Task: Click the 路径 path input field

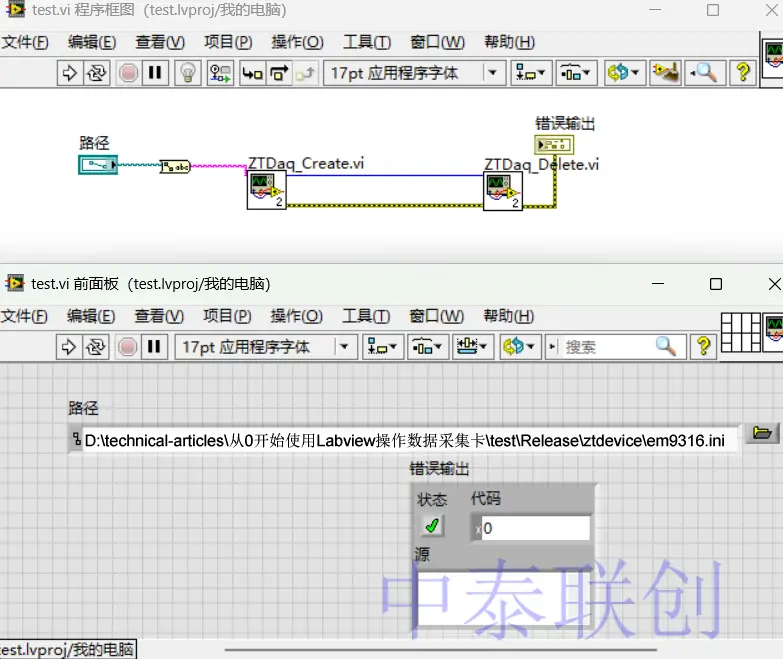Action: [x=409, y=440]
